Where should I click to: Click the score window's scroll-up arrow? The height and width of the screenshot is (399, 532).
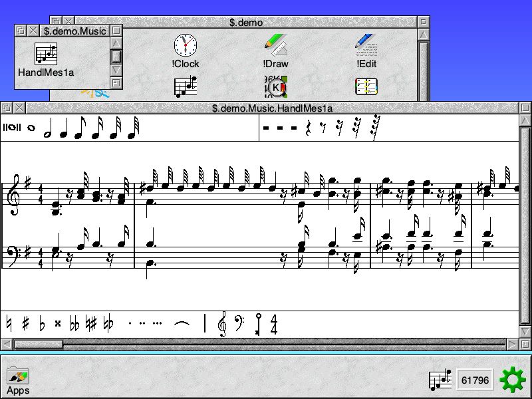click(x=525, y=120)
